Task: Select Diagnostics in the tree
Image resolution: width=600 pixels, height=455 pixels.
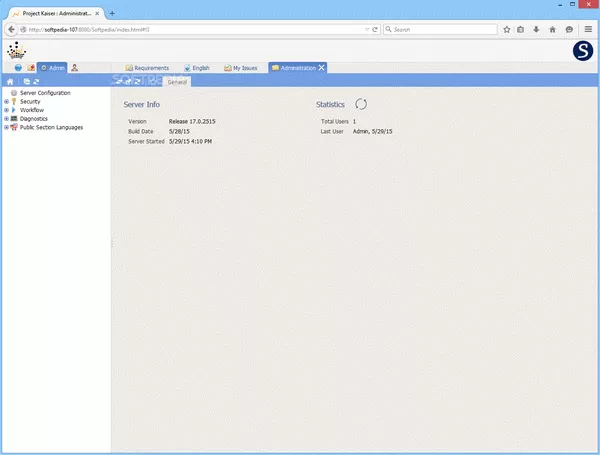Action: pyautogui.click(x=34, y=119)
